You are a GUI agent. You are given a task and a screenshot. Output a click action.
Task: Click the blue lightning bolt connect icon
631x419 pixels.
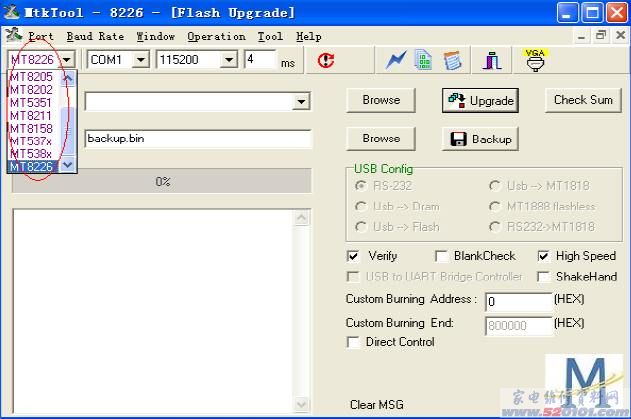click(396, 60)
